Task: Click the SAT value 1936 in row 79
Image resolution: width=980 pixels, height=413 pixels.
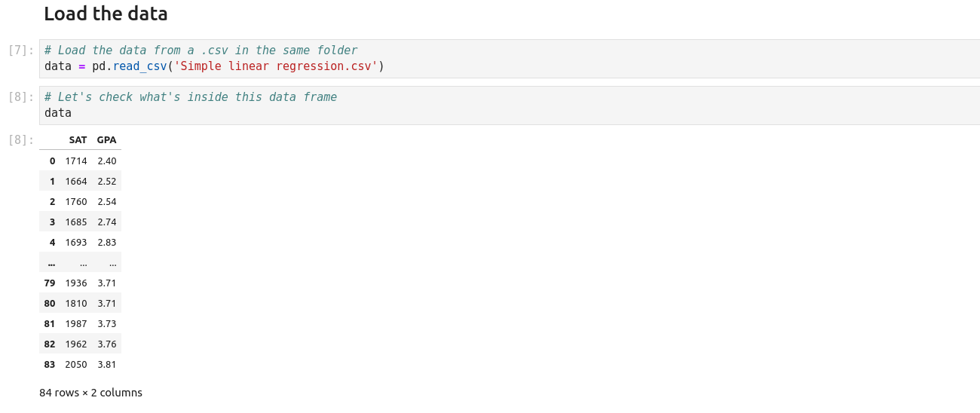Action: pyautogui.click(x=76, y=283)
